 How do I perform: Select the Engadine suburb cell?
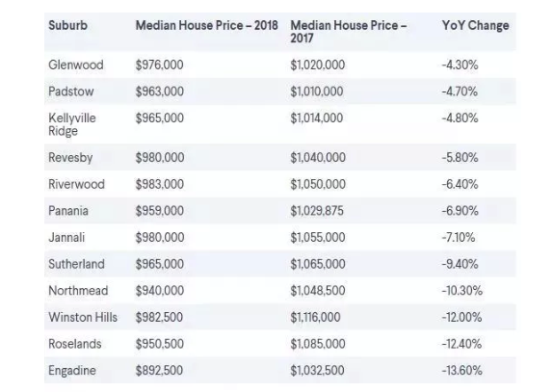(x=72, y=371)
